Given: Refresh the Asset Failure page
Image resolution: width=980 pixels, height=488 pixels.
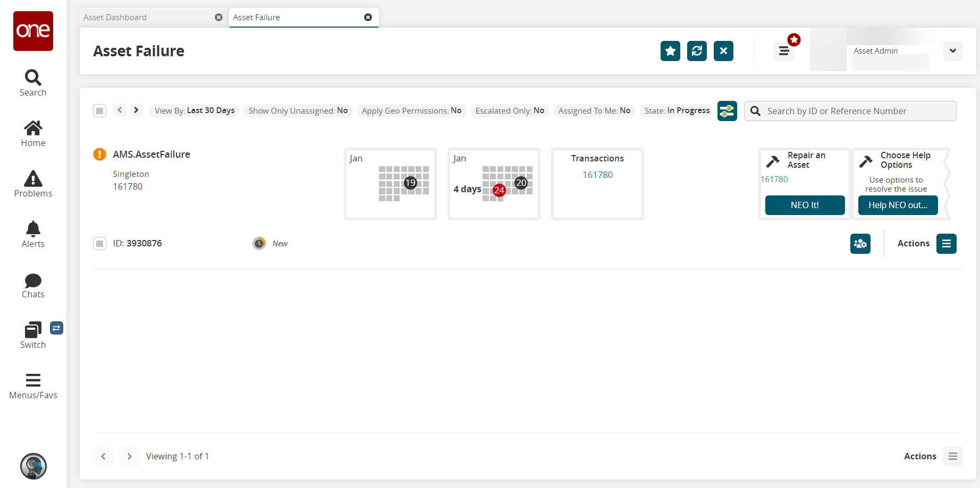Looking at the screenshot, I should (x=697, y=51).
